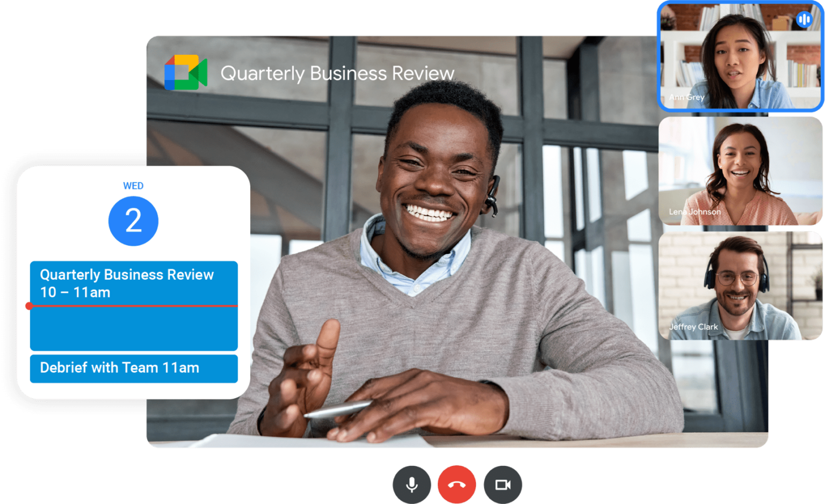Hang up using the red end-call icon
This screenshot has height=504, width=825.
tap(457, 484)
